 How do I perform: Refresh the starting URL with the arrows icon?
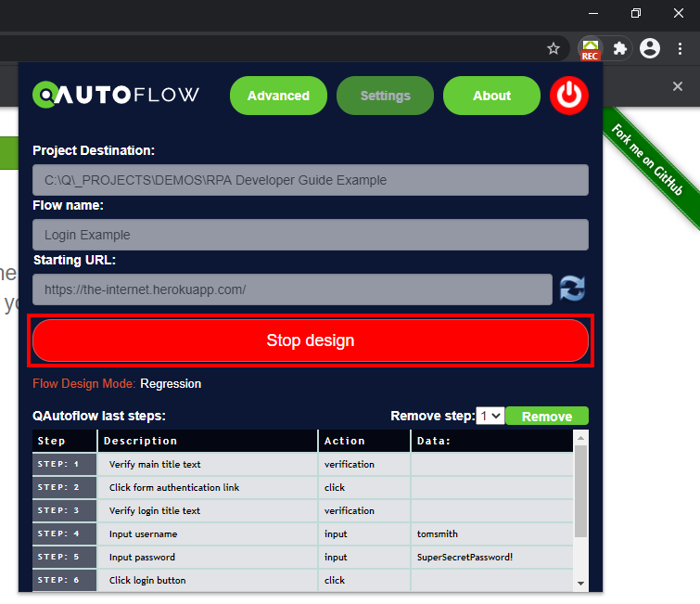(572, 289)
